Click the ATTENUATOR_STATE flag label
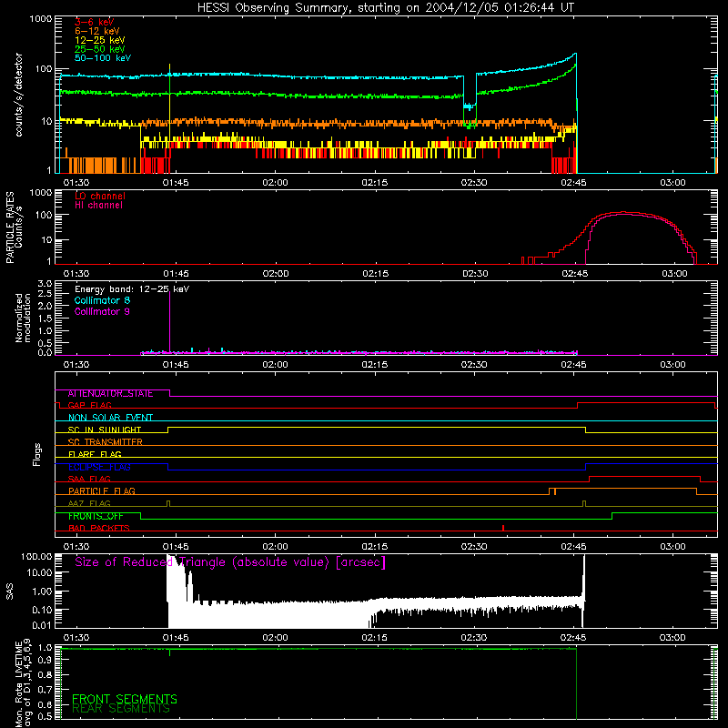728x728 pixels. 110,394
